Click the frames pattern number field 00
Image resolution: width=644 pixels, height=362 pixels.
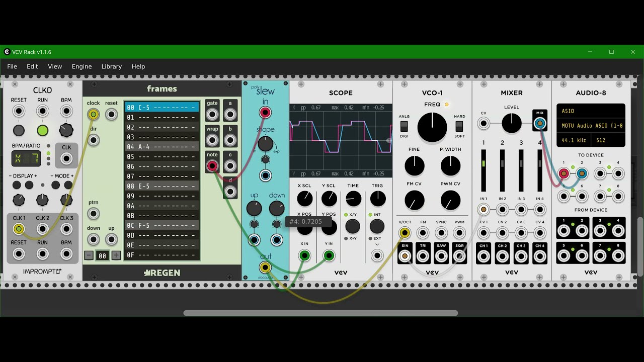pos(102,255)
